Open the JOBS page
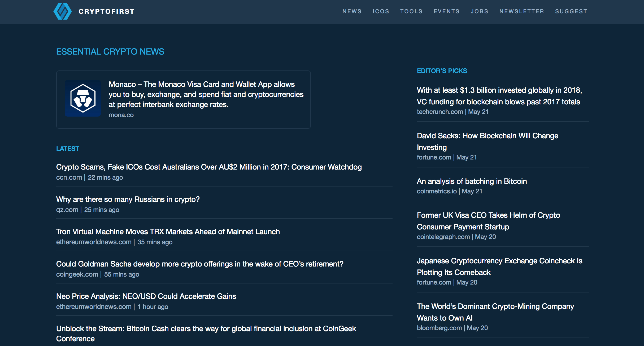Image resolution: width=644 pixels, height=346 pixels. click(x=480, y=11)
